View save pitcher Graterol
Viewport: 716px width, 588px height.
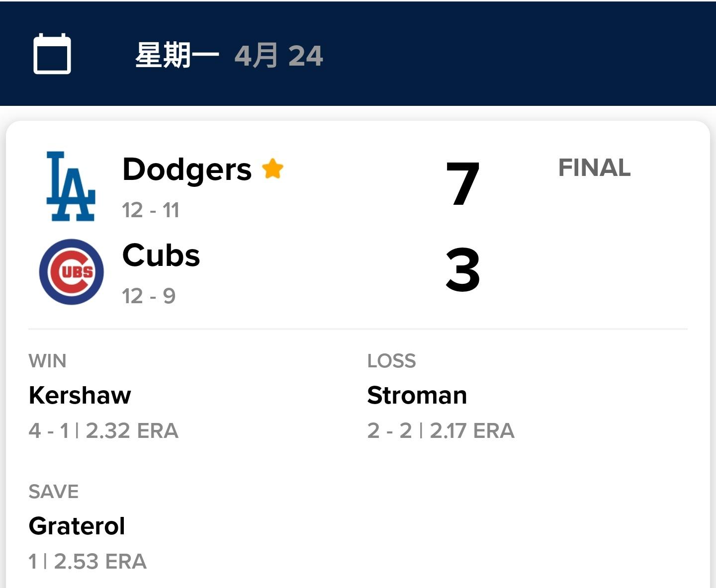click(77, 526)
